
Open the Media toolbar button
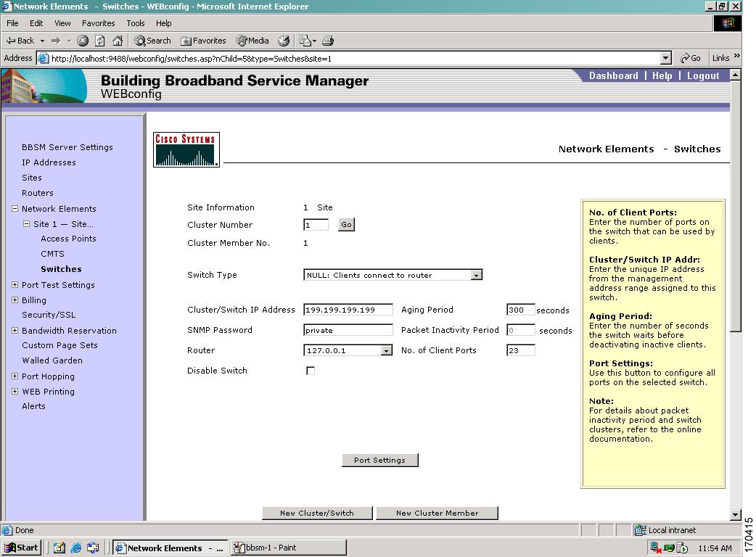point(252,41)
